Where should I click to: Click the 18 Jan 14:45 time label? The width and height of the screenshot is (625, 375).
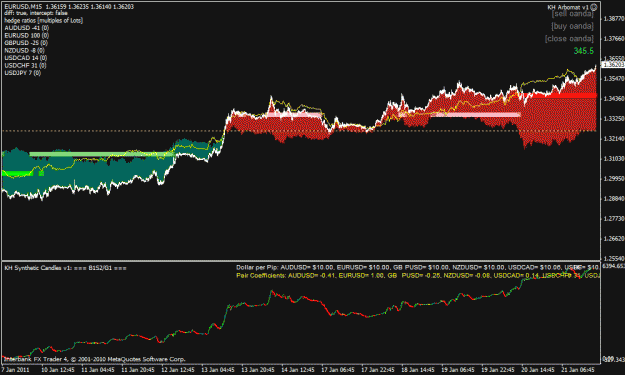tap(418, 369)
